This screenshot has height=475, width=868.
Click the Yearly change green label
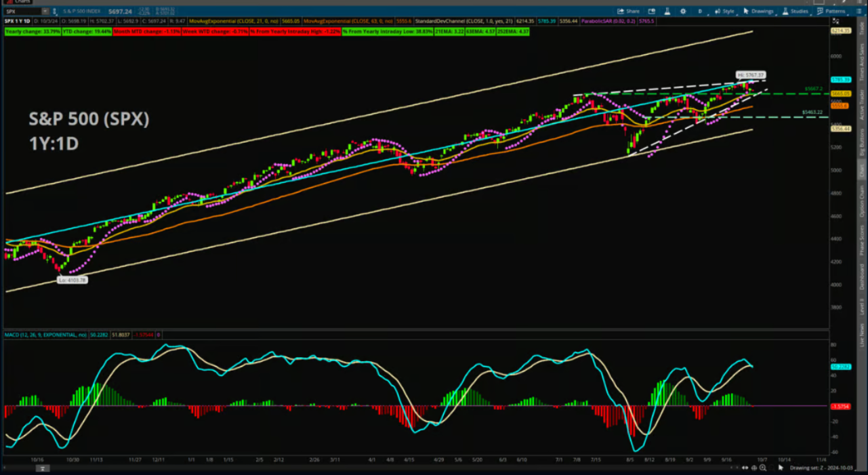pyautogui.click(x=32, y=32)
